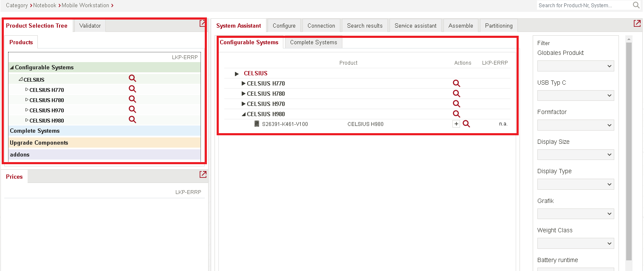Click magnifier next to CELSIUS H970 in left tree

click(133, 109)
